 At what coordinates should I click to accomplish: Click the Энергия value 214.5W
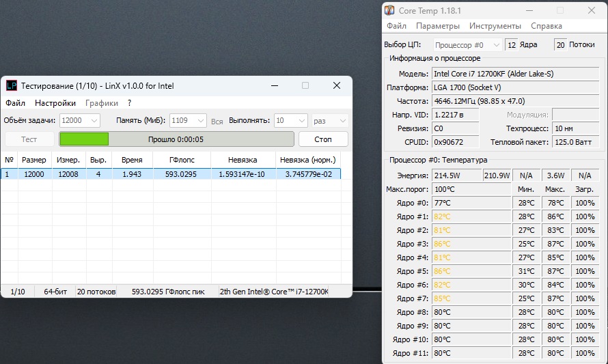tap(457, 176)
